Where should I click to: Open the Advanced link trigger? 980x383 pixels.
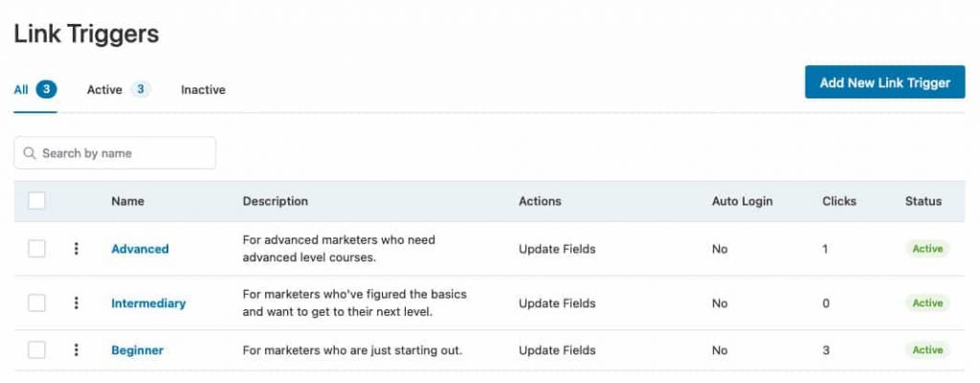(140, 249)
